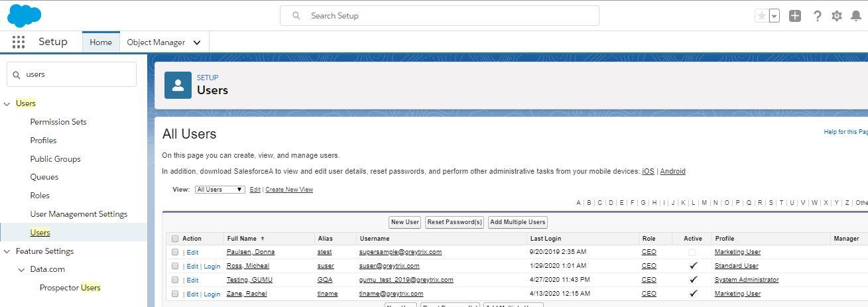Viewport: 868px width, 307px height.
Task: Filter users by letter M
Action: 704,203
